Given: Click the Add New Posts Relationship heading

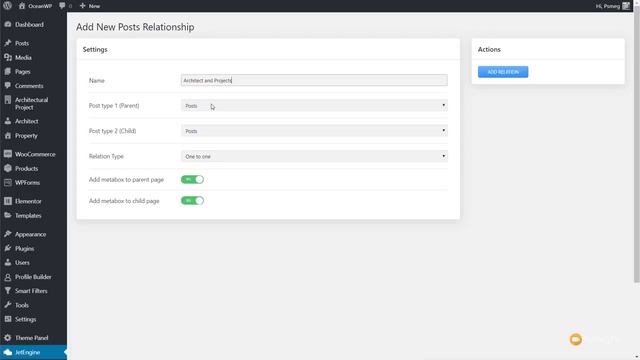Looking at the screenshot, I should click(135, 27).
